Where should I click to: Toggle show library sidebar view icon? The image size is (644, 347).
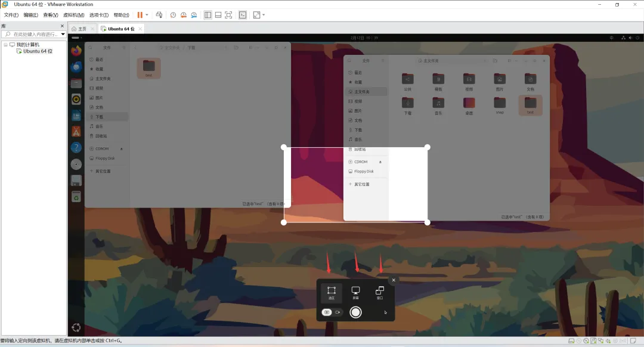[208, 15]
